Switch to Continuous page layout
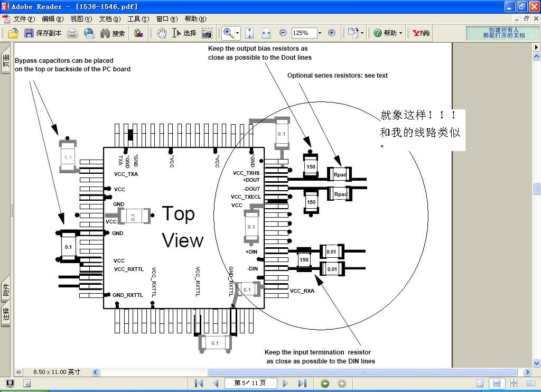Screen dimensions: 541x392 497,384
